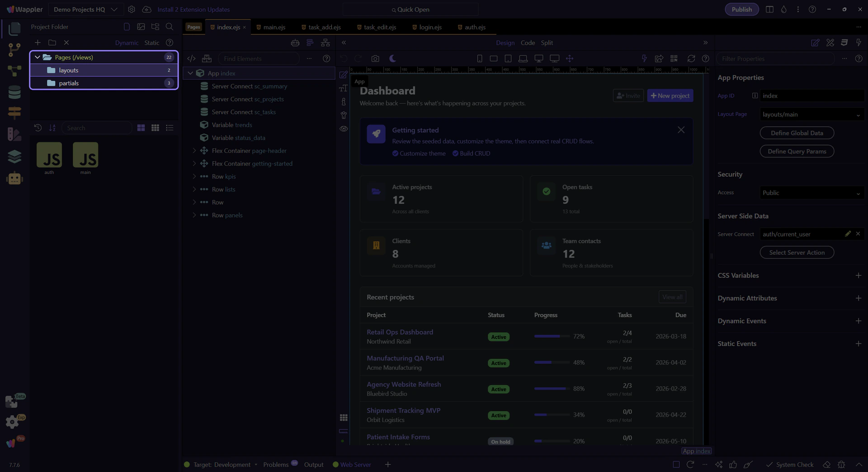Image resolution: width=868 pixels, height=472 pixels.
Task: Click the Publish button
Action: tap(741, 10)
